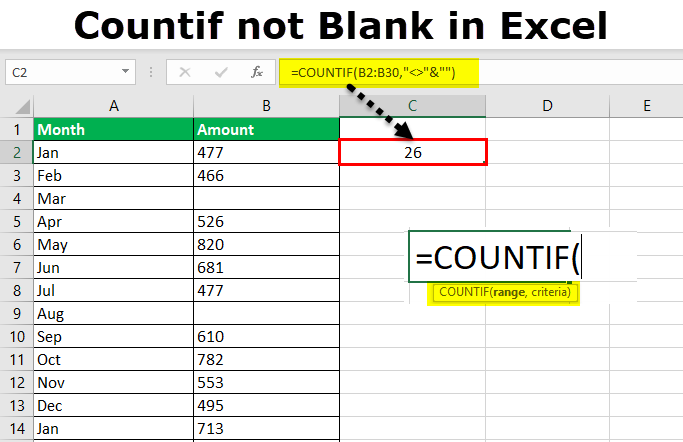Click amount cell 782
Image resolution: width=683 pixels, height=442 pixels.
pos(267,360)
